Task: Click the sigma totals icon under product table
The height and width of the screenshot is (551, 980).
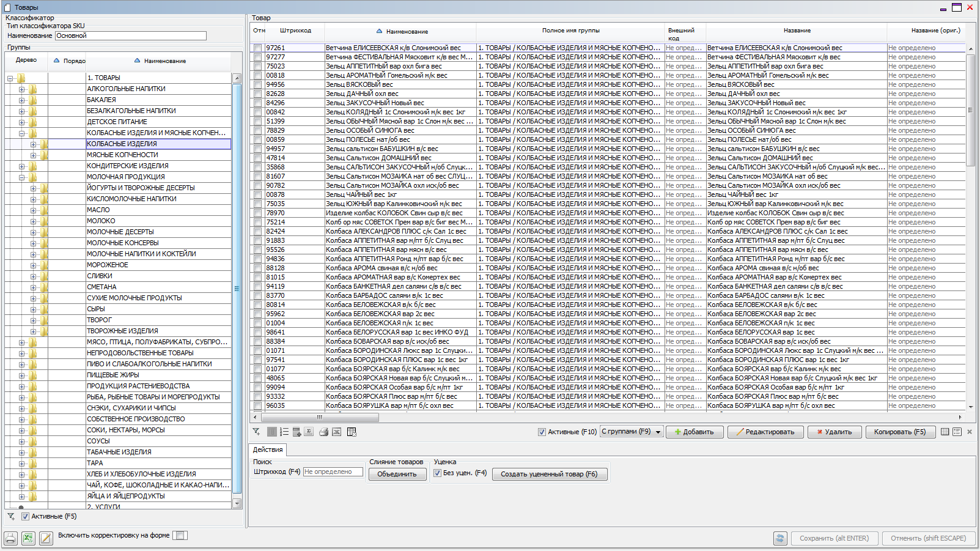Action: (309, 432)
